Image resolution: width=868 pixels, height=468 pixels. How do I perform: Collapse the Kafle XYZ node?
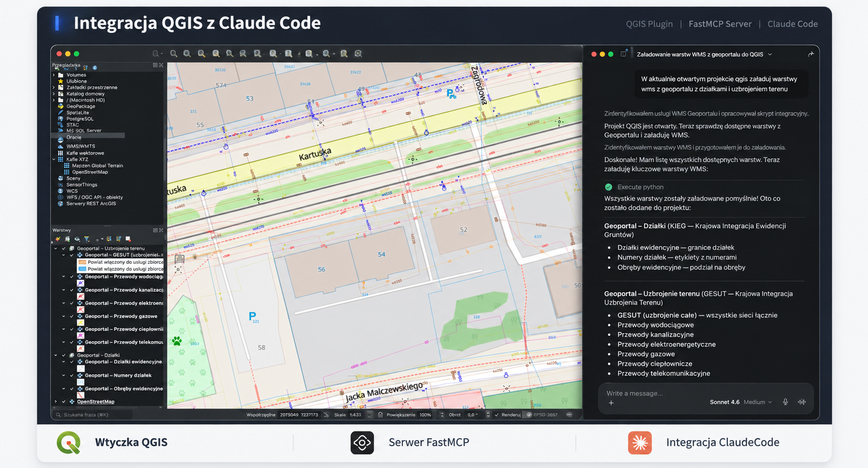54,160
